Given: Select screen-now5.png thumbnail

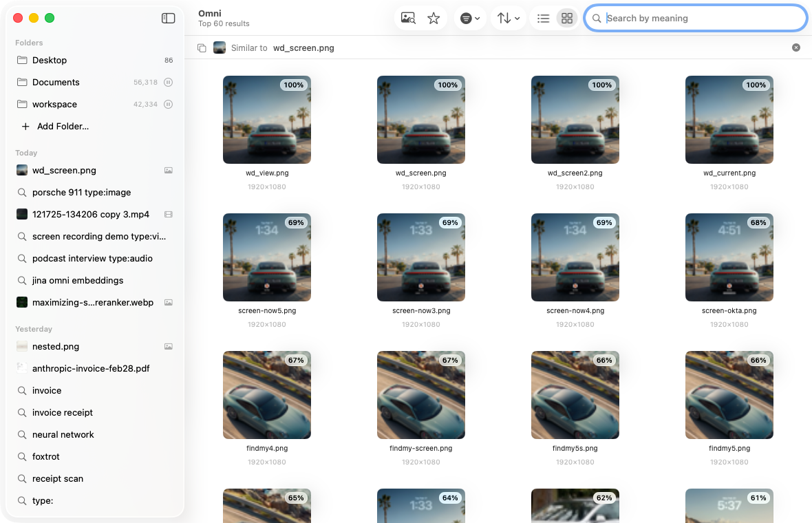Looking at the screenshot, I should point(267,257).
